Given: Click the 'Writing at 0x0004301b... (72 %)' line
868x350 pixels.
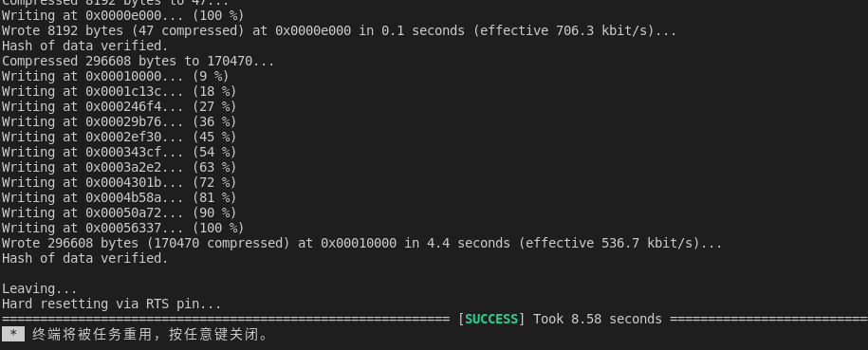Looking at the screenshot, I should click(119, 182).
